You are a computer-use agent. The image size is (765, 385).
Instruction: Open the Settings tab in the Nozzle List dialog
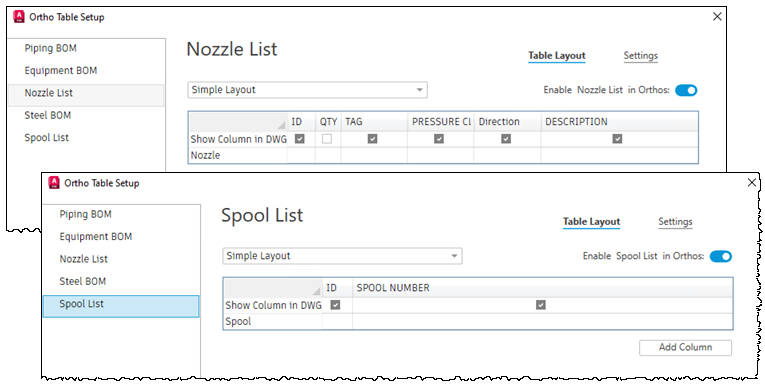pyautogui.click(x=641, y=56)
